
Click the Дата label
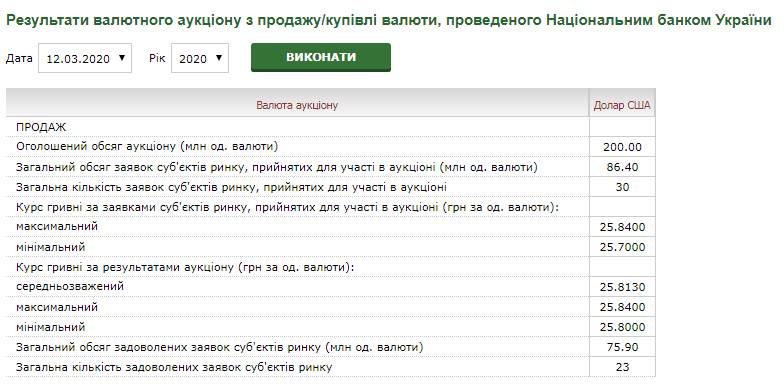[20, 58]
